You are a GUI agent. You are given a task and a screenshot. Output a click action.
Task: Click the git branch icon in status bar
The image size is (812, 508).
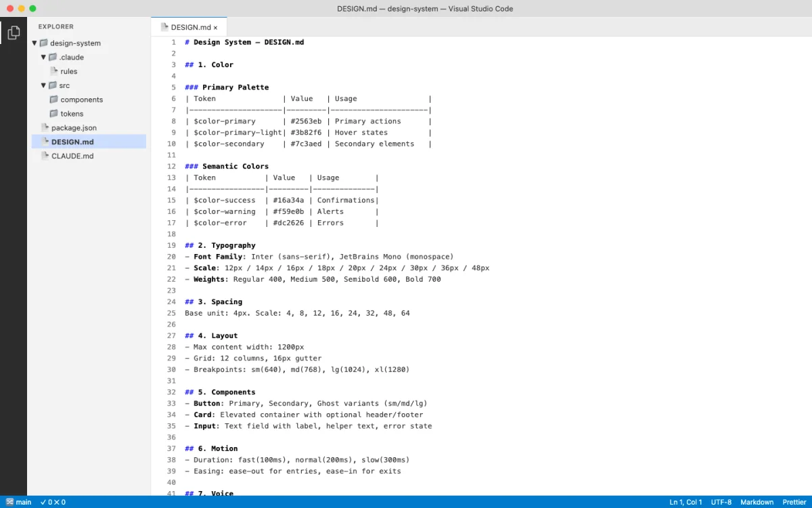click(x=9, y=502)
